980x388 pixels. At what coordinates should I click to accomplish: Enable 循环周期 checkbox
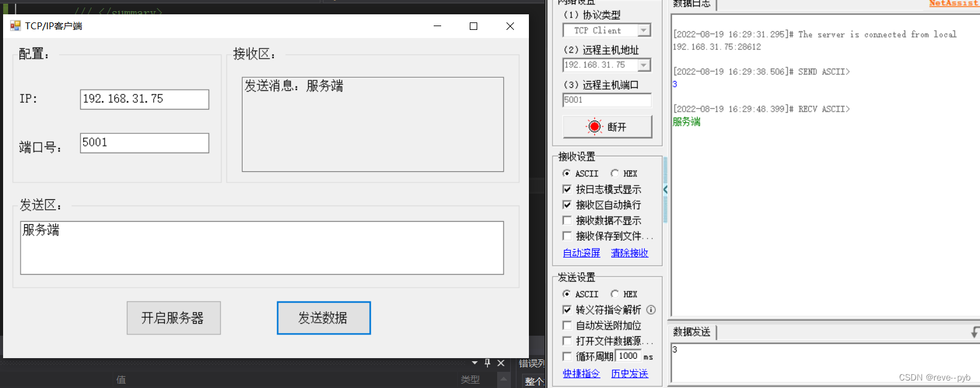coord(567,356)
